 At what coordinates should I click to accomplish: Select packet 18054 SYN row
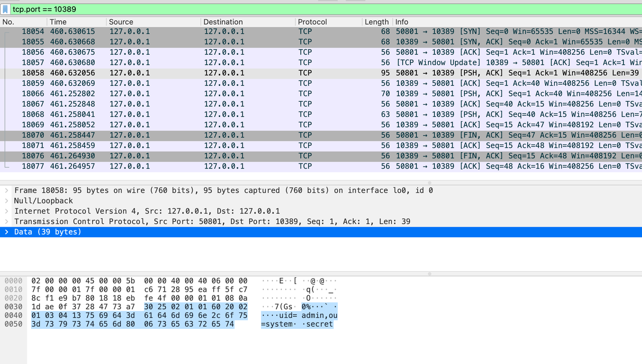pyautogui.click(x=321, y=32)
